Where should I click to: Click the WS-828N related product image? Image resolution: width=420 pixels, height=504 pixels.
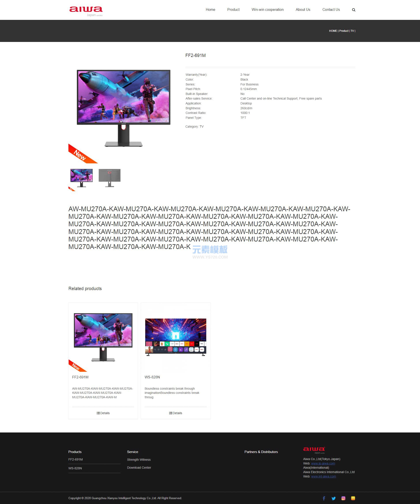(x=176, y=337)
